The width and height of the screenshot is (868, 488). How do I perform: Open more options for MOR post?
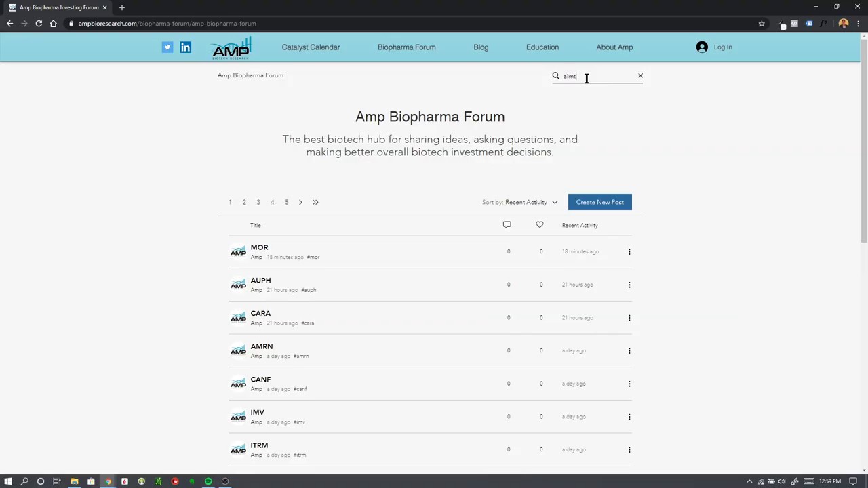click(629, 252)
